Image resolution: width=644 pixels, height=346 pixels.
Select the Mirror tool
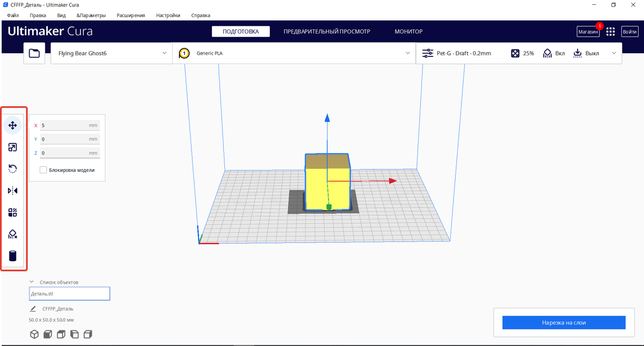pos(13,191)
